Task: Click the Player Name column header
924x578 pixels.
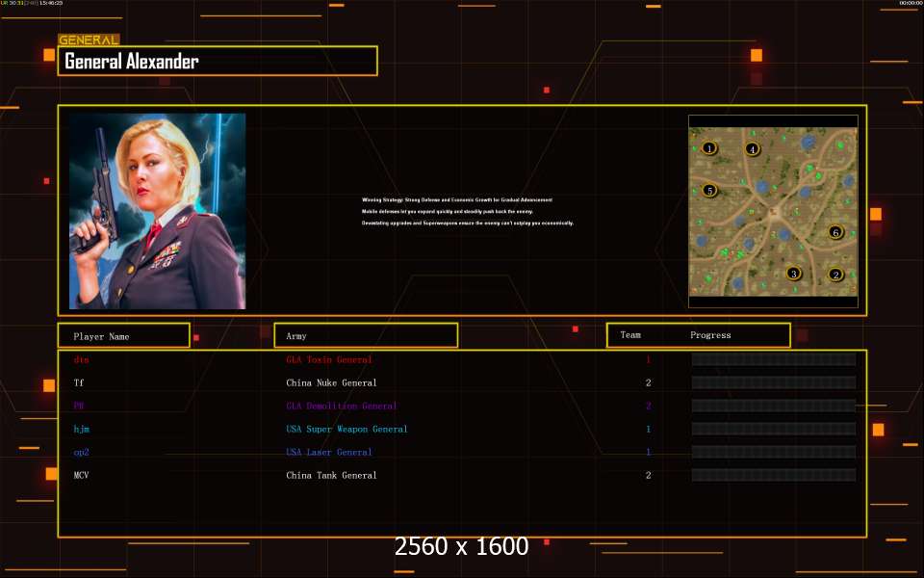Action: coord(124,335)
